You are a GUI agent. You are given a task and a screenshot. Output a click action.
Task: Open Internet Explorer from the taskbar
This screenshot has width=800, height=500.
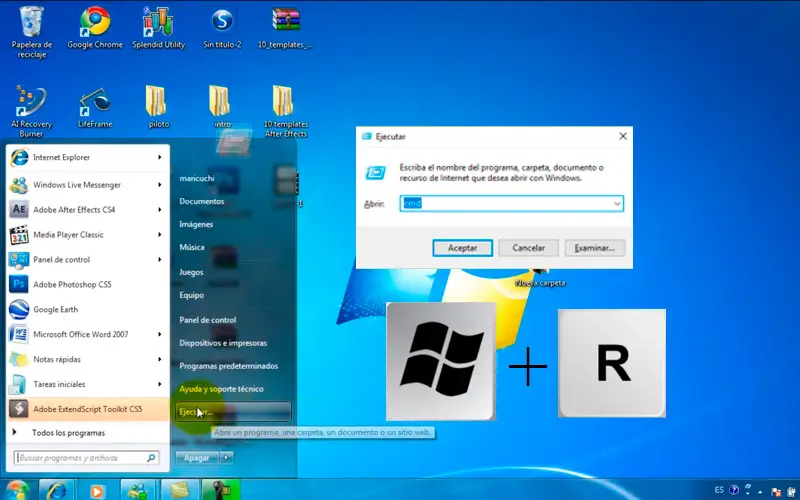tap(57, 490)
